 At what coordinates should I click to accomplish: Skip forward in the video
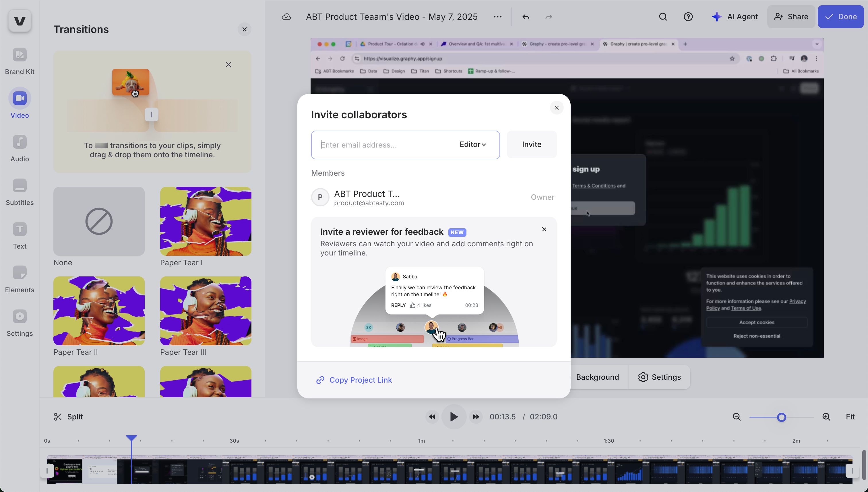tap(476, 417)
